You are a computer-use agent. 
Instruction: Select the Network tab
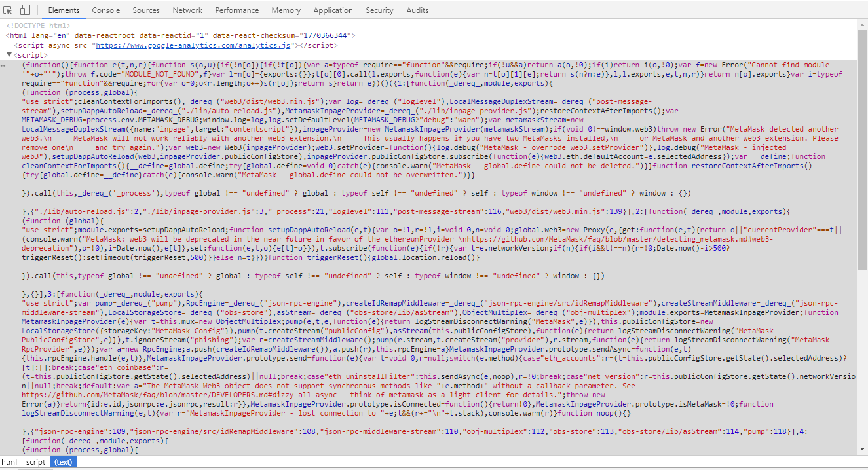[187, 10]
